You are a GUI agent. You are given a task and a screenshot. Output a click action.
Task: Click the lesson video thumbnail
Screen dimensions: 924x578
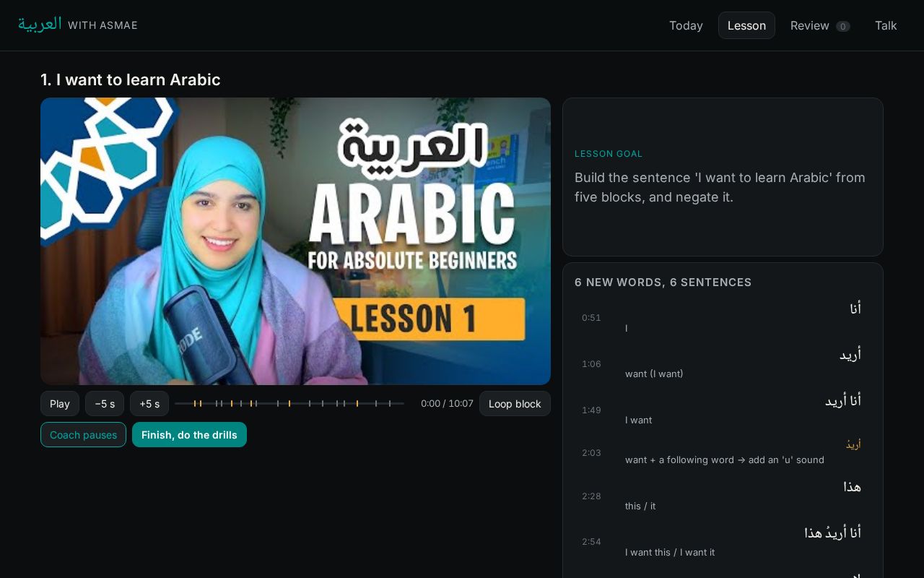tap(295, 241)
